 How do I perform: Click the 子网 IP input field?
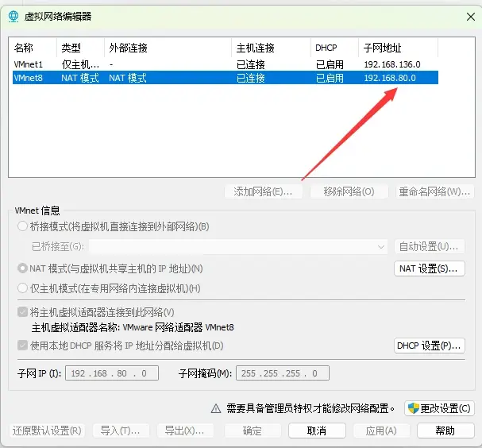(x=112, y=373)
